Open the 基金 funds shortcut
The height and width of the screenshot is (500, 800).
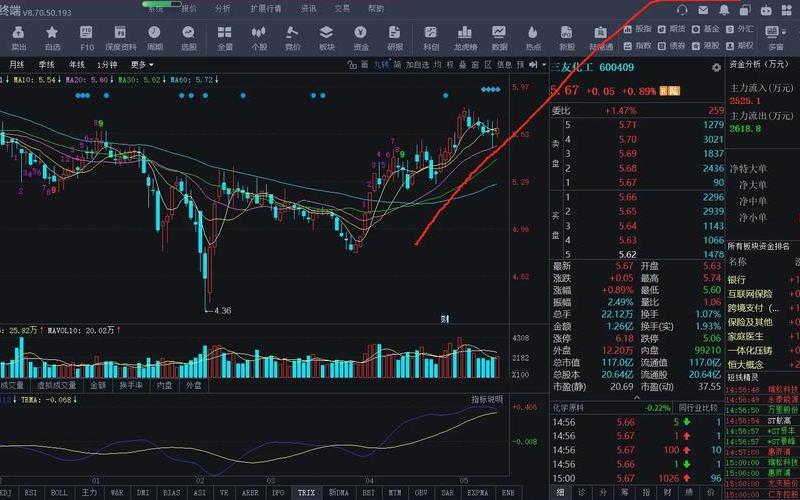pyautogui.click(x=706, y=29)
